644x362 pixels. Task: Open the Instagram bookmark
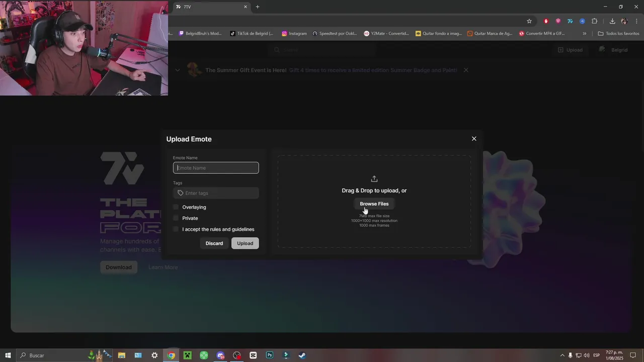pyautogui.click(x=294, y=34)
